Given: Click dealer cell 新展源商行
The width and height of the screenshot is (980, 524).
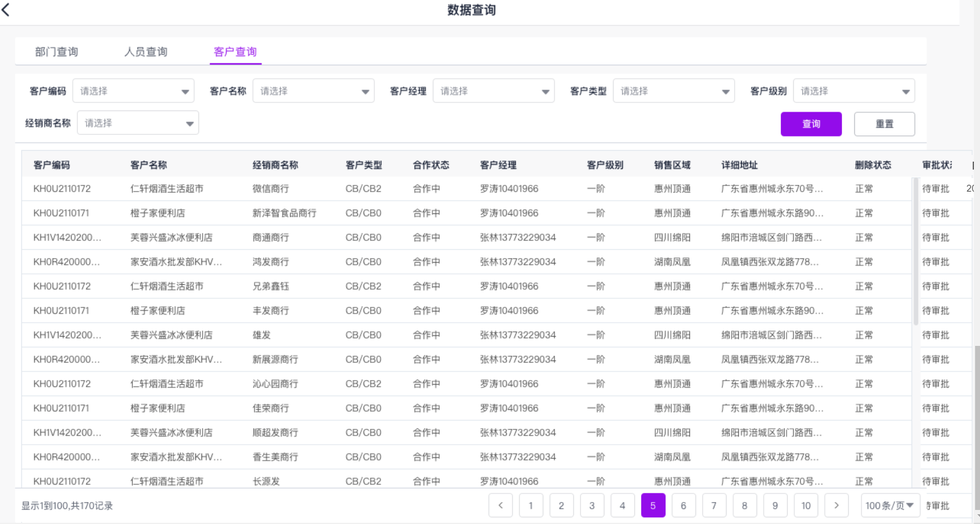Looking at the screenshot, I should (x=275, y=359).
